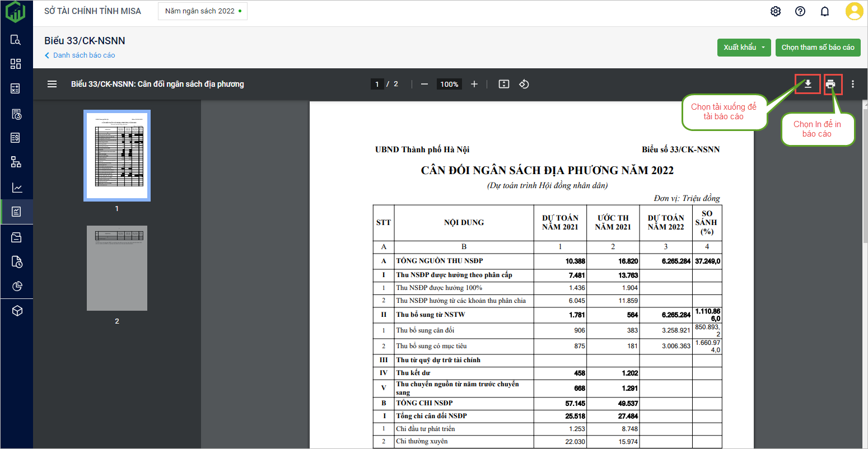Open the PDF viewer more actions menu
868x449 pixels.
(x=853, y=84)
